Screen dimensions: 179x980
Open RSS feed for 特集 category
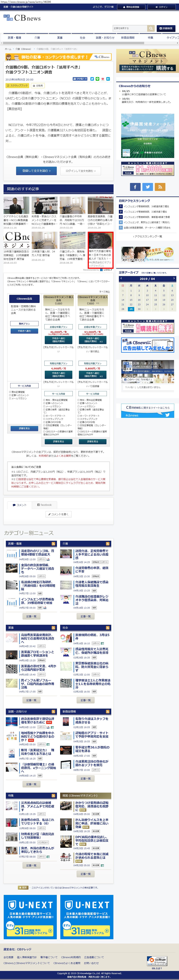click(x=53, y=795)
